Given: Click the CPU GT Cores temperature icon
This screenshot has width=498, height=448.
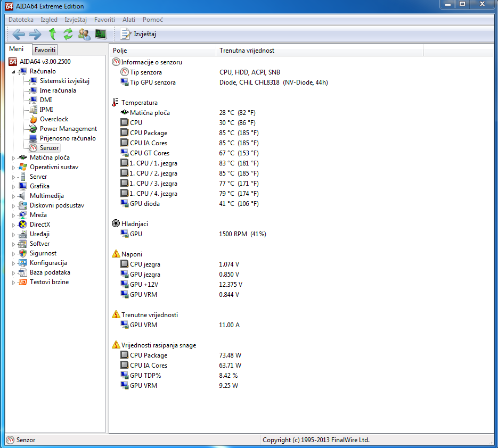Looking at the screenshot, I should click(125, 153).
